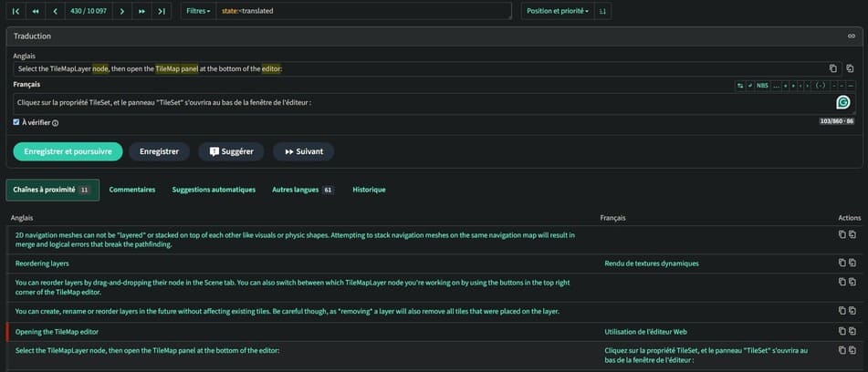Jump to the last string in navigation
868x372 pixels.
pos(161,11)
